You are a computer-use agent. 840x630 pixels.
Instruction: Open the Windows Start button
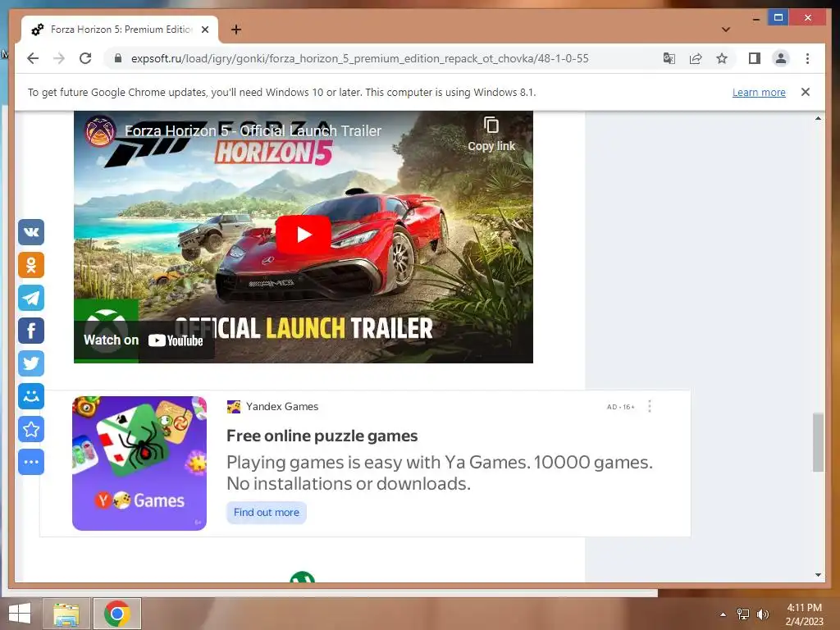(x=20, y=614)
